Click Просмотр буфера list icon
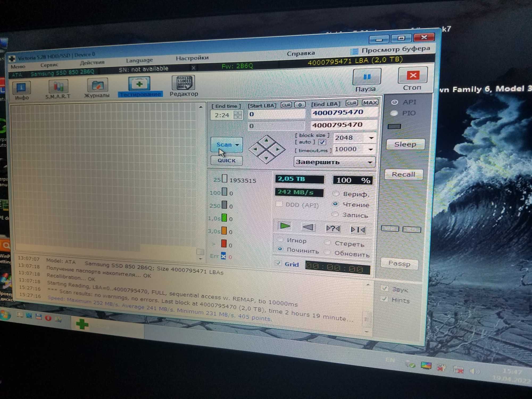The height and width of the screenshot is (399, 532). [354, 51]
